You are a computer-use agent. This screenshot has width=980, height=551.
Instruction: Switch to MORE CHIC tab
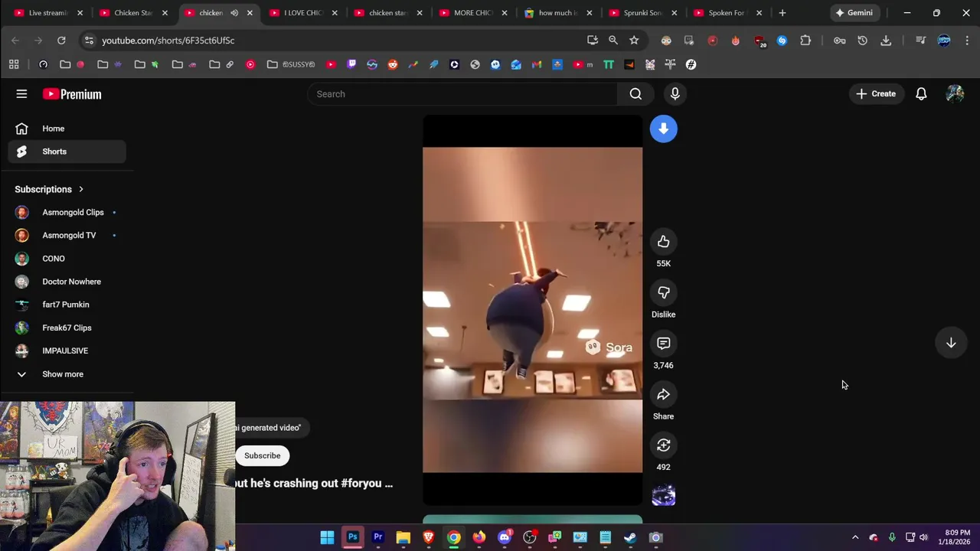(x=472, y=13)
